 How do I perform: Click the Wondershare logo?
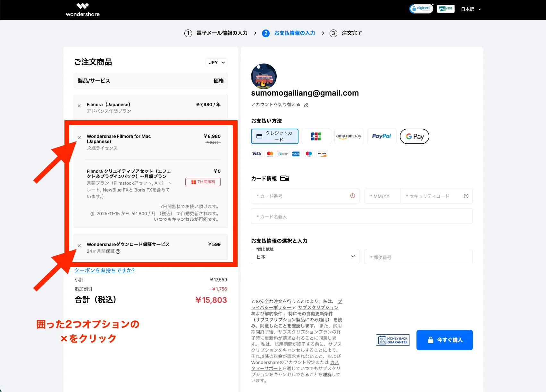82,9
